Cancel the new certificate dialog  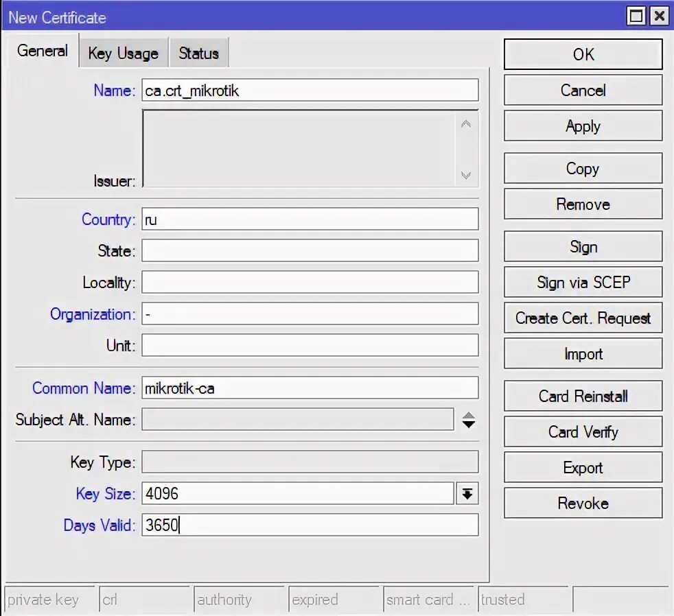[583, 91]
